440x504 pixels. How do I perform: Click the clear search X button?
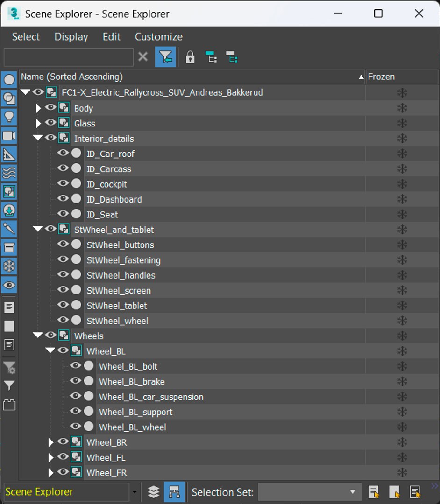point(143,57)
